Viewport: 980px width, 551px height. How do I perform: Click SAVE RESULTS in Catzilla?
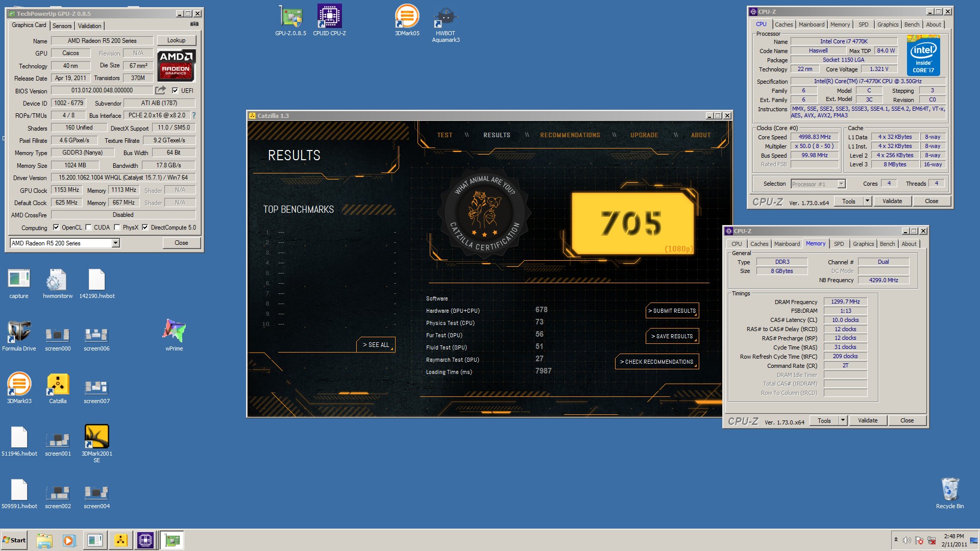coord(672,336)
